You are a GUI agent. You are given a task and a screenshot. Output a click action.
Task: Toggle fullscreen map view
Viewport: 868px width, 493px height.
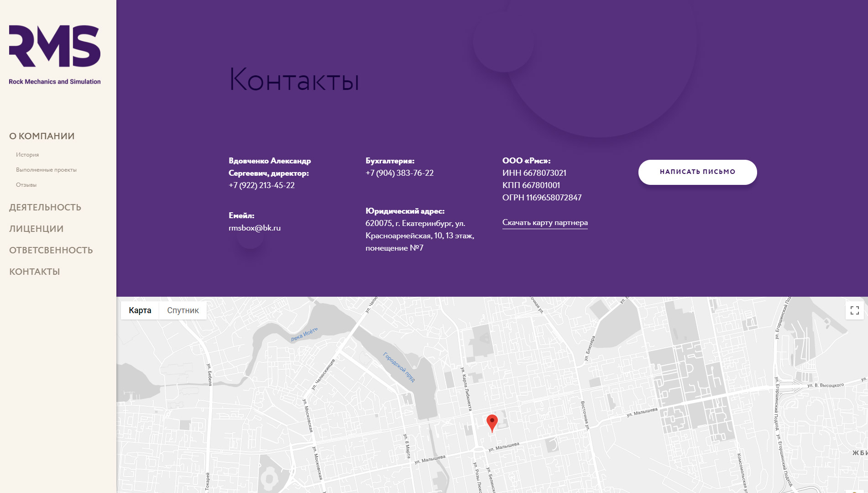click(x=855, y=310)
